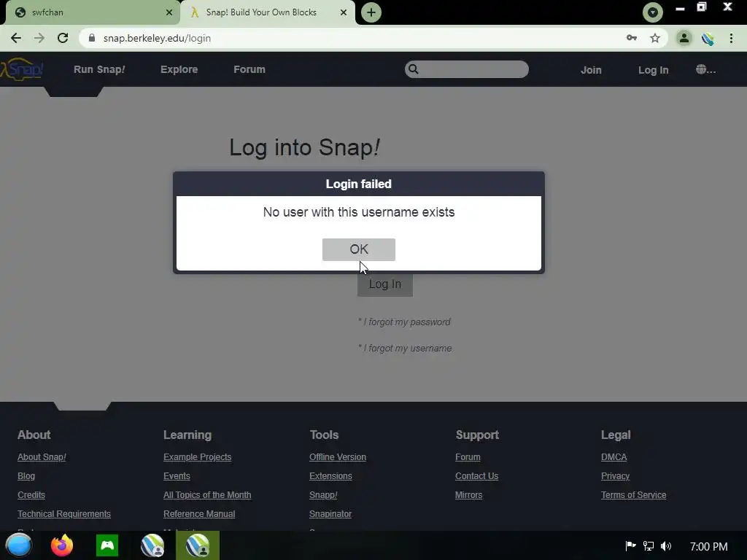Screen dimensions: 747x560
Task: Click the Log In button below dialog
Action: click(385, 284)
